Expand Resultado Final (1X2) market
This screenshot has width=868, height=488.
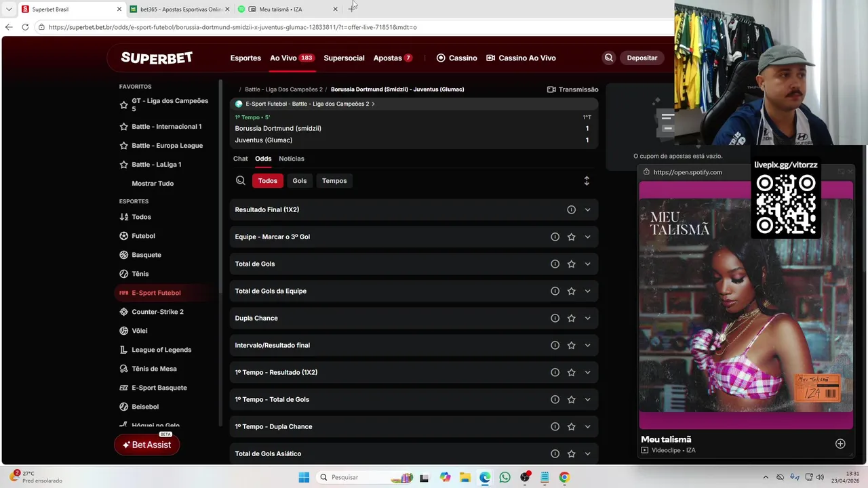[587, 209]
